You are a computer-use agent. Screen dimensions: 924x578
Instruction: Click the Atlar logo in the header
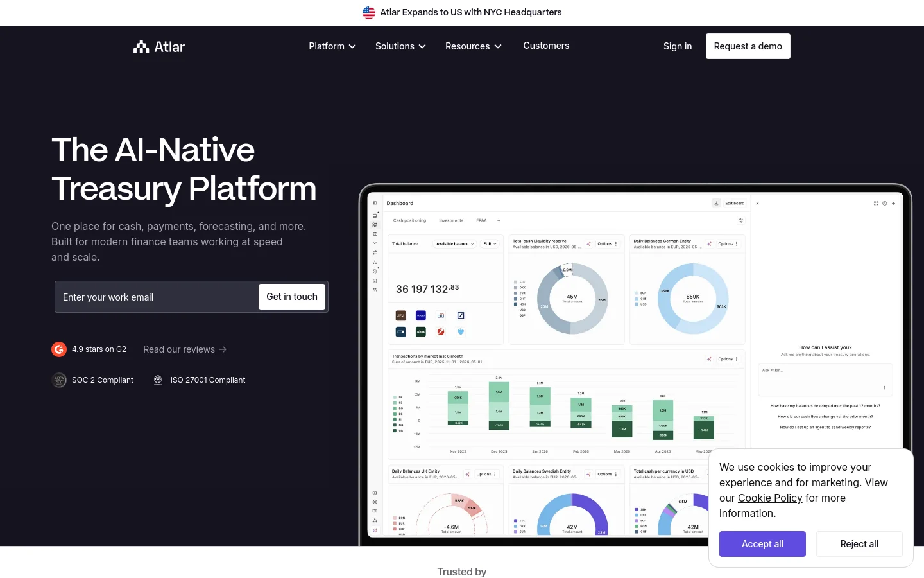point(158,46)
